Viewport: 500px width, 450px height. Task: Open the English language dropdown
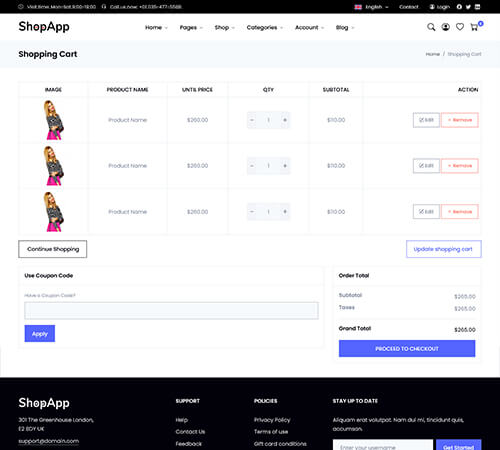click(372, 7)
